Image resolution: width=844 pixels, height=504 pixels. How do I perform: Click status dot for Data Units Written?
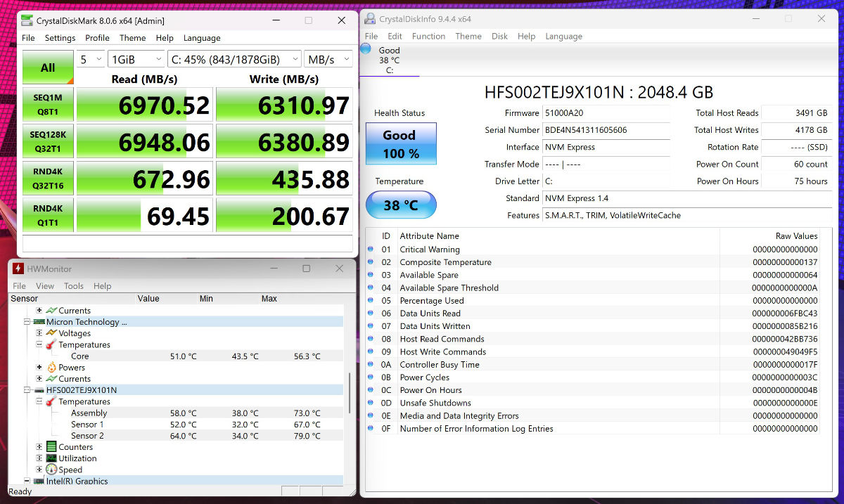click(x=371, y=326)
